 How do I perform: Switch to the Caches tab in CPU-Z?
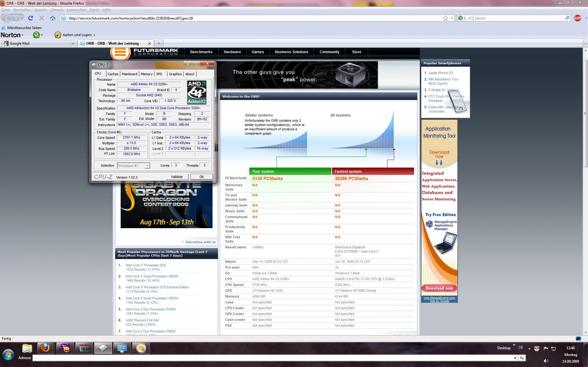tap(113, 74)
